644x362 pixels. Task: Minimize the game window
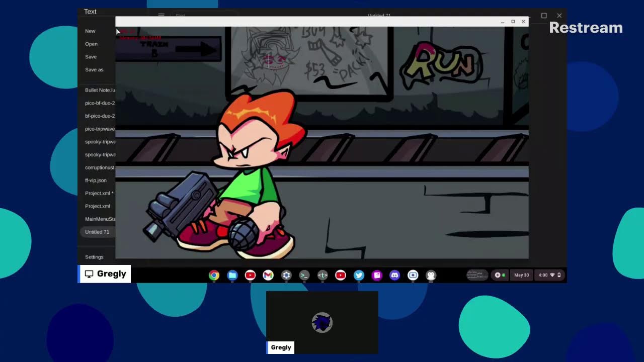[x=503, y=22]
